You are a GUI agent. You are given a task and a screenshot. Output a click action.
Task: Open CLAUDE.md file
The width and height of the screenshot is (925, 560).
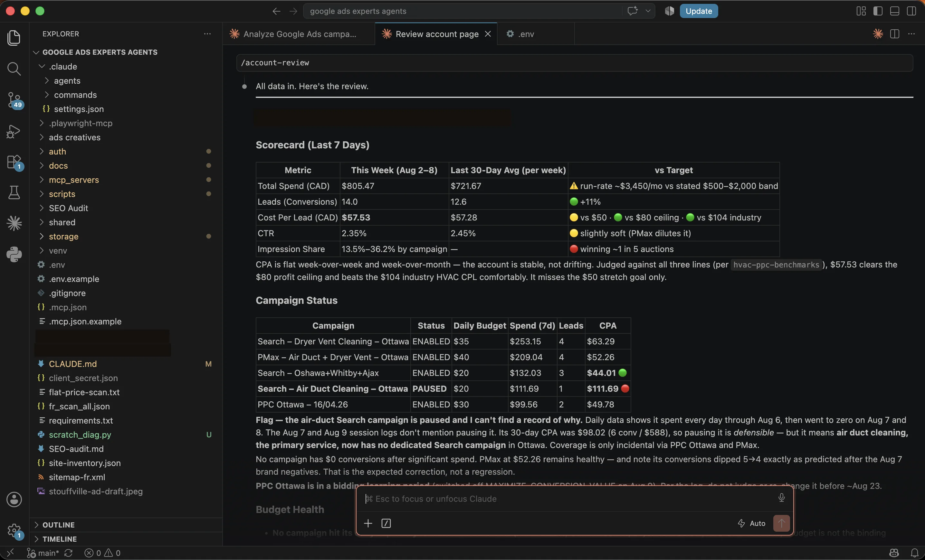73,364
